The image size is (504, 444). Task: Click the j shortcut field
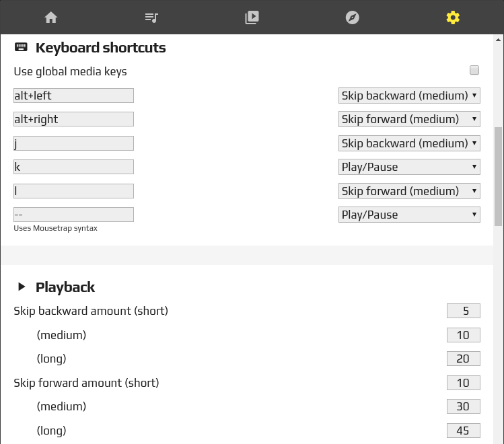click(x=73, y=143)
